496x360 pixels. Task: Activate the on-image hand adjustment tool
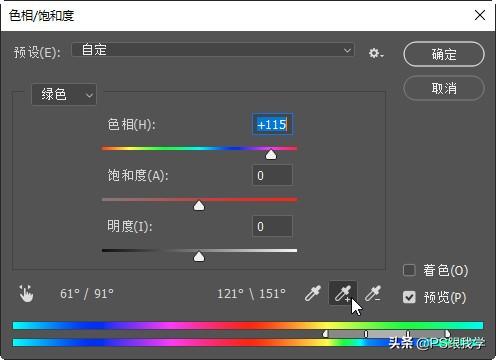click(x=26, y=293)
